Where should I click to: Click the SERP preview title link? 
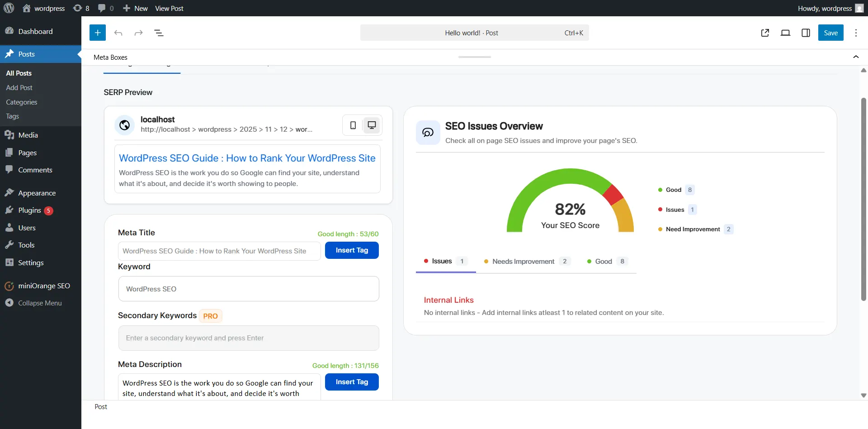tap(247, 158)
